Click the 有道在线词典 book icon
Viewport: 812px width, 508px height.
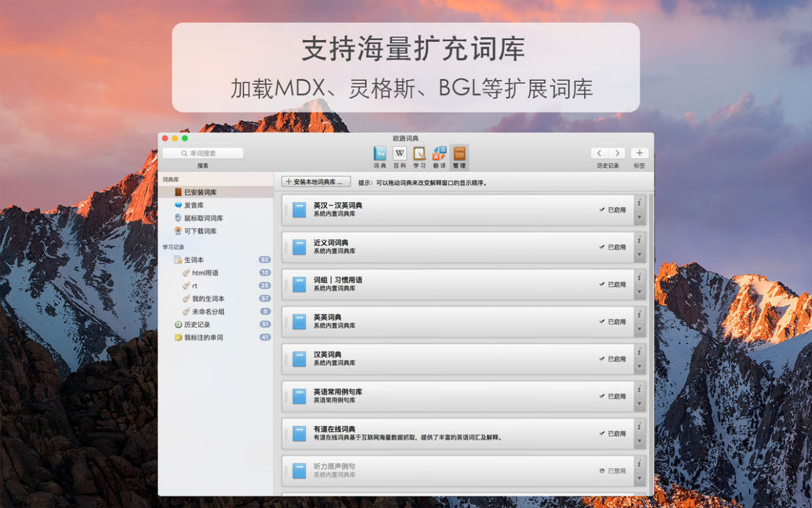[x=299, y=433]
